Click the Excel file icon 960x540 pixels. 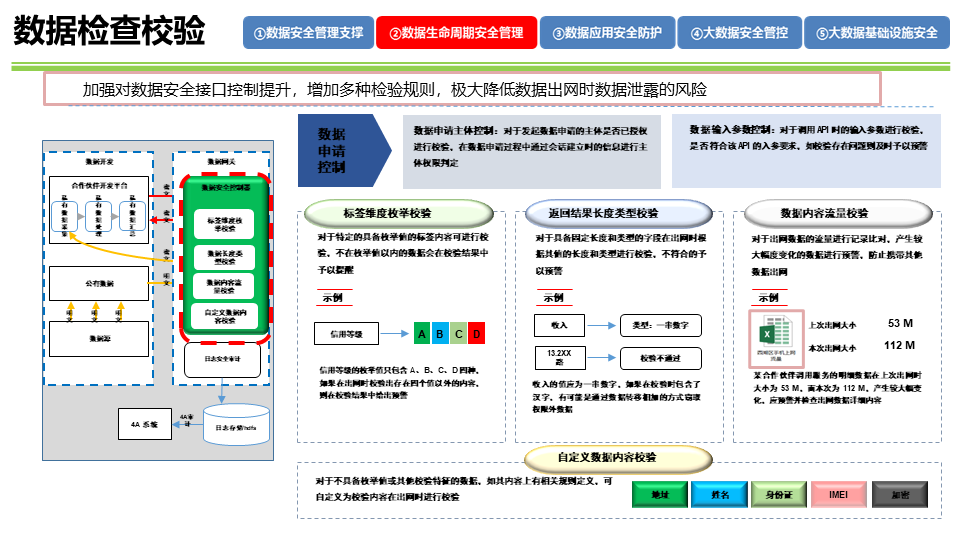coord(776,339)
